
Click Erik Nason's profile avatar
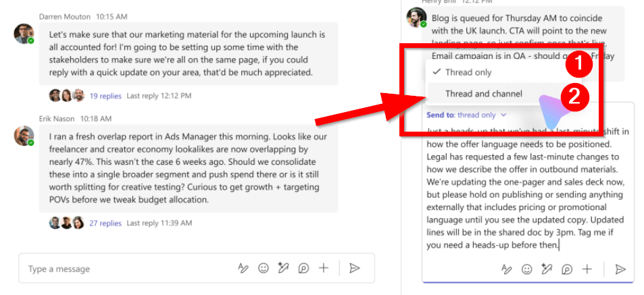point(24,136)
